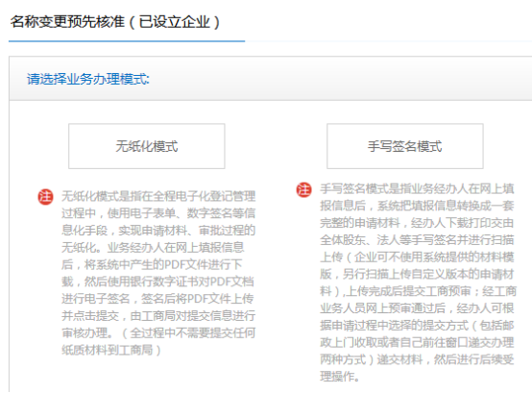
Task: Click the blue underline beneath the page title
Action: 127,41
